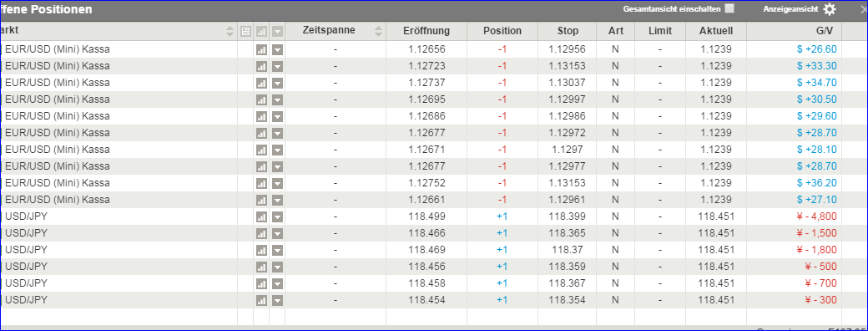Image resolution: width=868 pixels, height=331 pixels.
Task: Open chart for USD/JPY opened at 118.499
Action: coord(261,216)
